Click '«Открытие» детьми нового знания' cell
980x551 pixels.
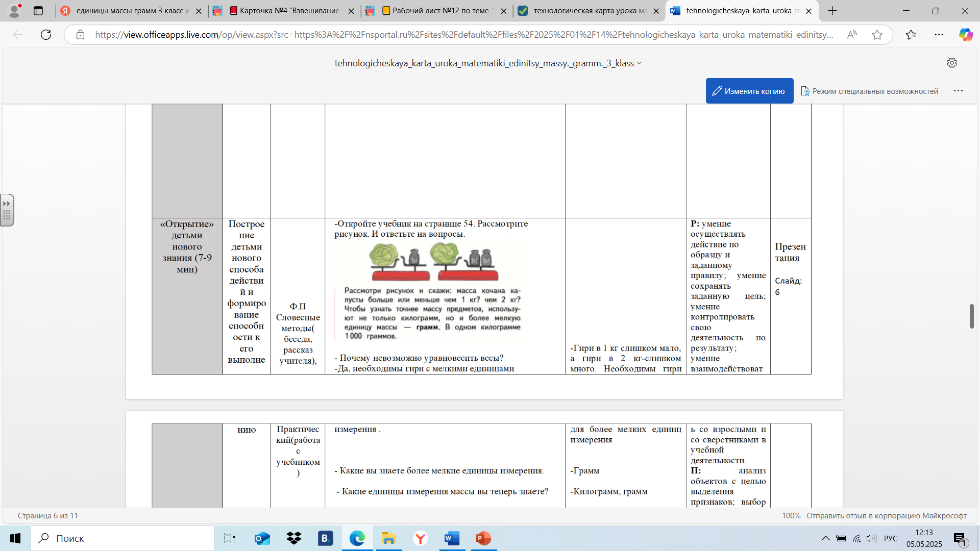click(x=187, y=246)
